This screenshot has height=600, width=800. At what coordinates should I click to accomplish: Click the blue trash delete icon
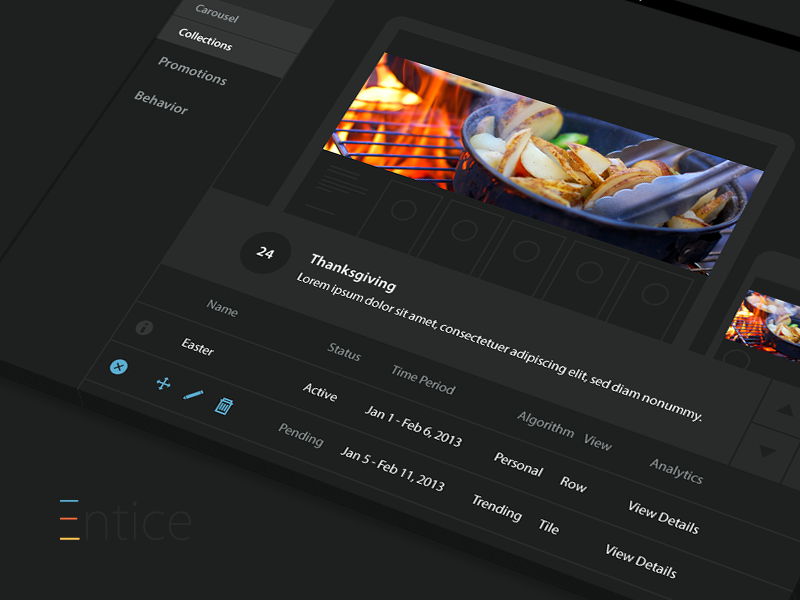tap(224, 406)
